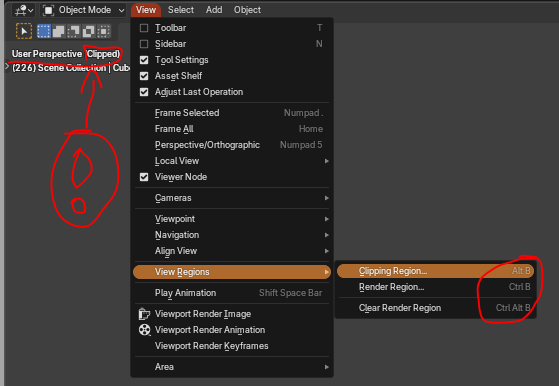Expand the Navigation submenu

232,235
